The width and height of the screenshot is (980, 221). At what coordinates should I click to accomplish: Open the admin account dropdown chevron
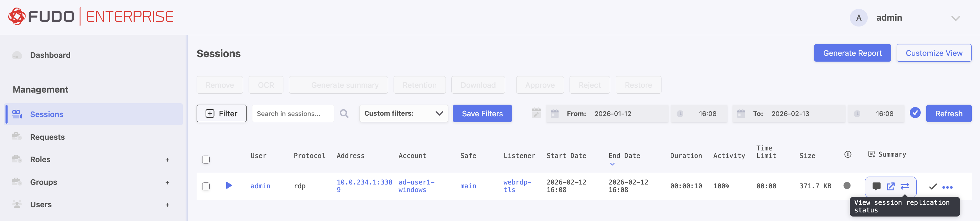pos(955,18)
